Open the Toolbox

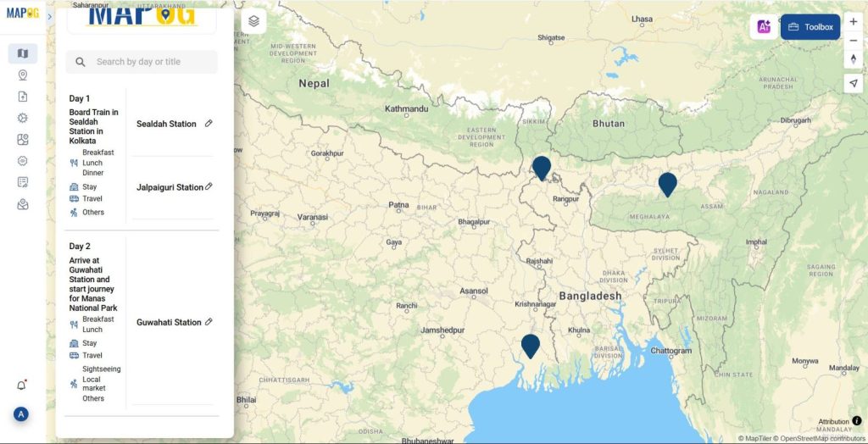point(810,26)
